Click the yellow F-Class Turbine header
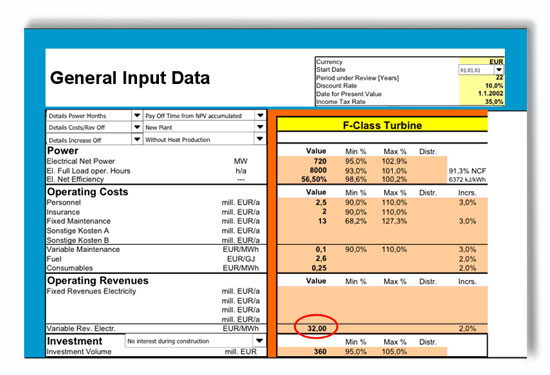 click(382, 125)
